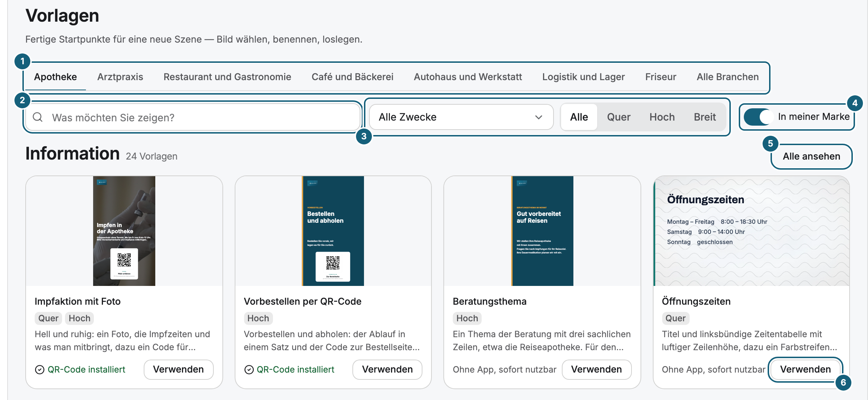
Task: Open the Café und Bäckerei tab
Action: click(352, 77)
